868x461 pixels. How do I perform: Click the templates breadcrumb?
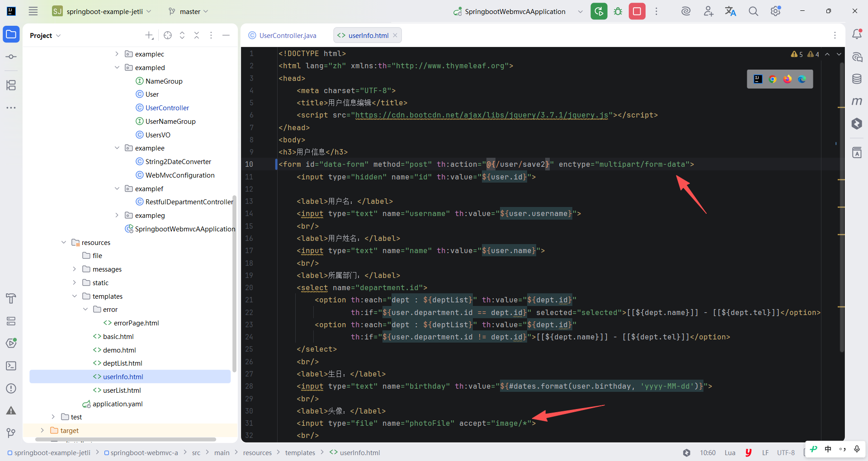coord(300,452)
